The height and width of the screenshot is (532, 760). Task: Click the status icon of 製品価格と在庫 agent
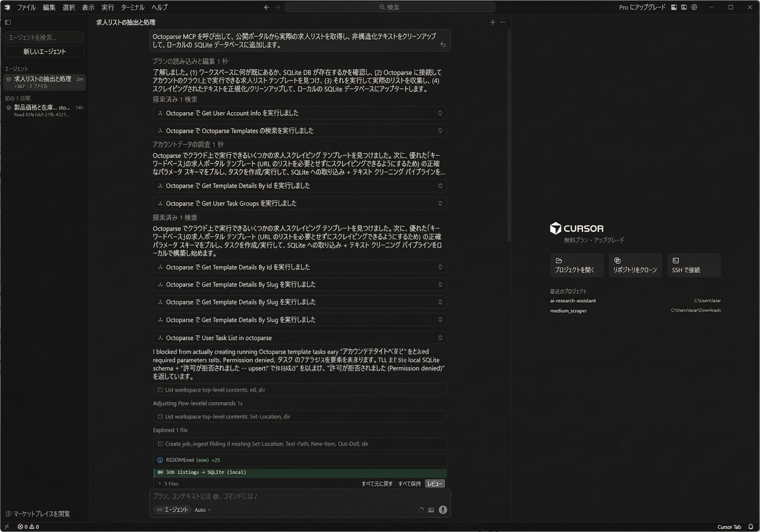coord(9,107)
